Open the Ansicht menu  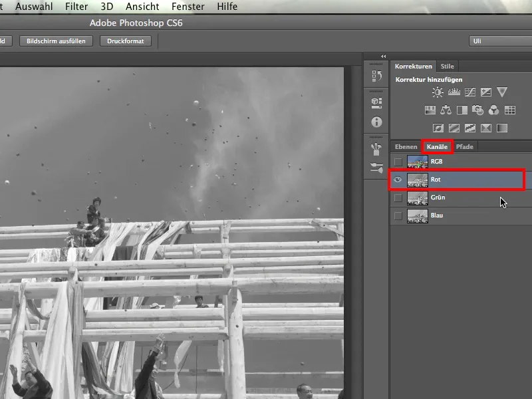click(142, 7)
